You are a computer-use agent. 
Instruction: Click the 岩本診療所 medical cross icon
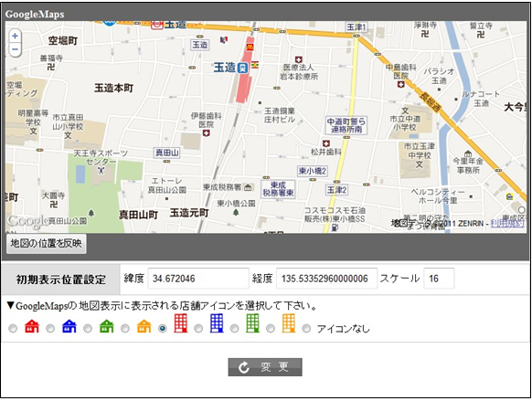click(x=298, y=59)
